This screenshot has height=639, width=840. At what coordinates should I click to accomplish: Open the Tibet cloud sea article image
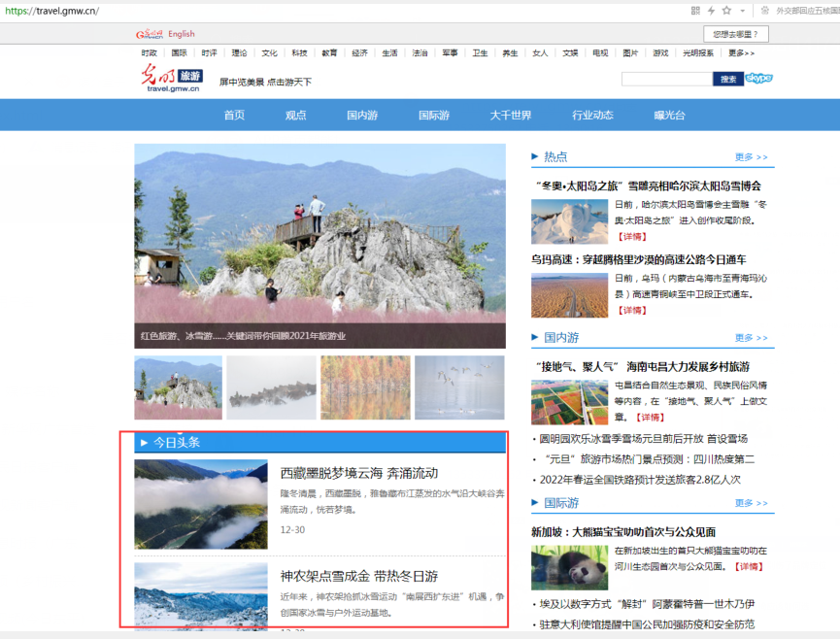201,504
